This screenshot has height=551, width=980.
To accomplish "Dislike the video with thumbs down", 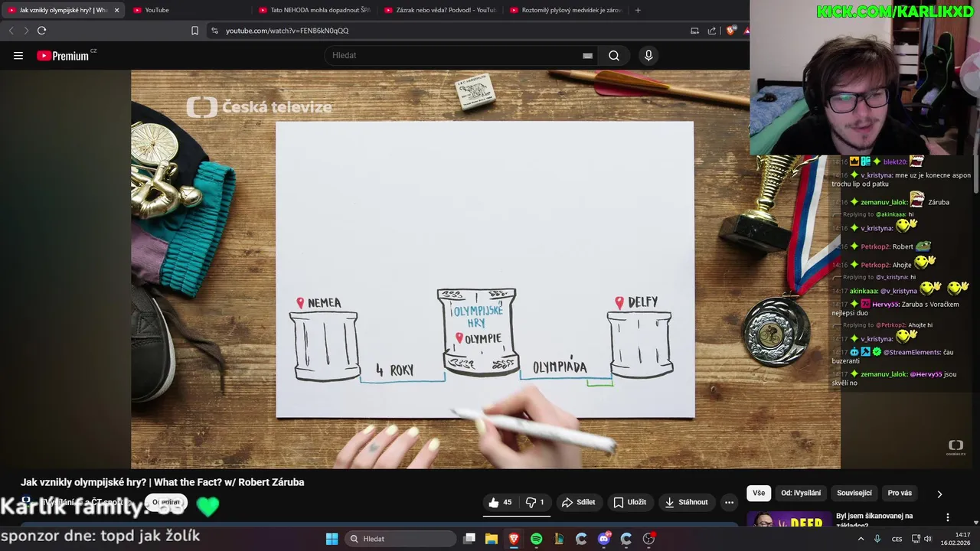I will point(534,502).
